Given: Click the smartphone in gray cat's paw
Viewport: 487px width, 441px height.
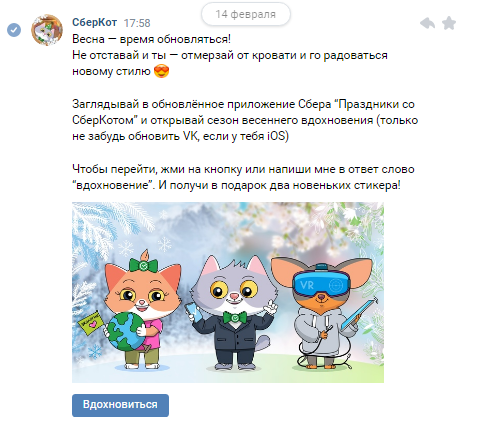Looking at the screenshot, I should point(193,312).
